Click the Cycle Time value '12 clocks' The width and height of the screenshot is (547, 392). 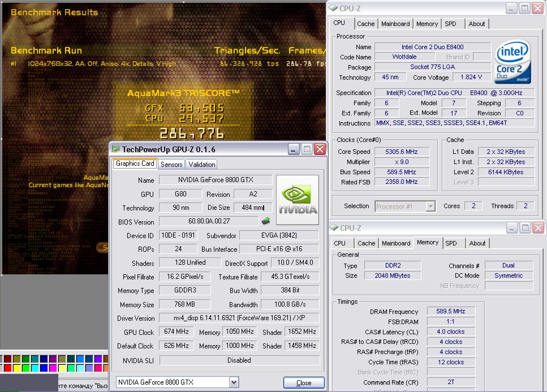coord(451,362)
